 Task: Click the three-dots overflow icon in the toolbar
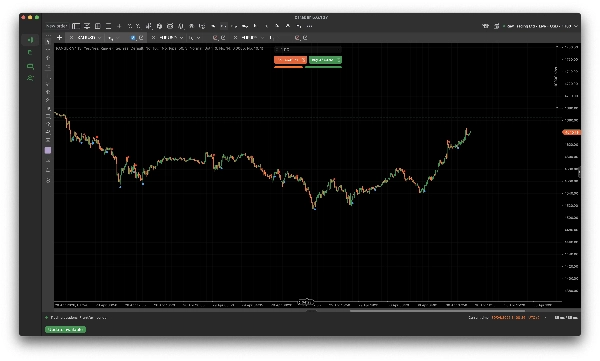coord(309,26)
